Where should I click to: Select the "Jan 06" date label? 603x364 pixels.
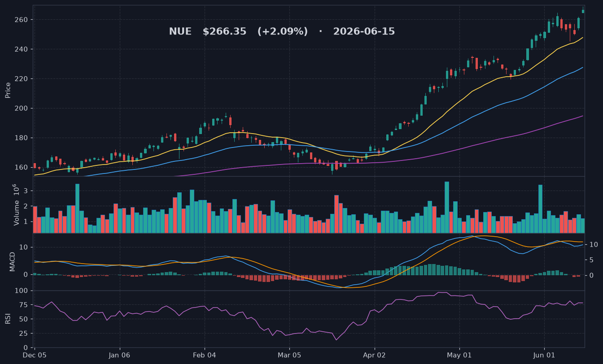[x=120, y=355]
